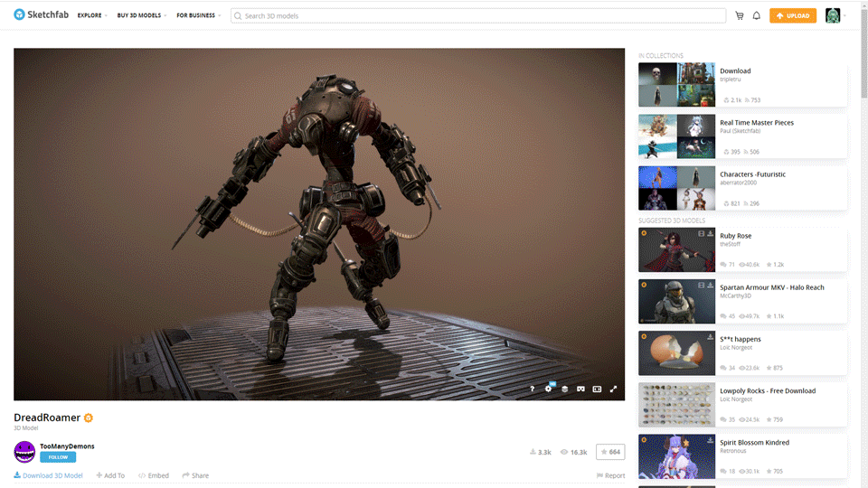The height and width of the screenshot is (488, 868).
Task: Open the viewer HD settings gear
Action: point(549,389)
